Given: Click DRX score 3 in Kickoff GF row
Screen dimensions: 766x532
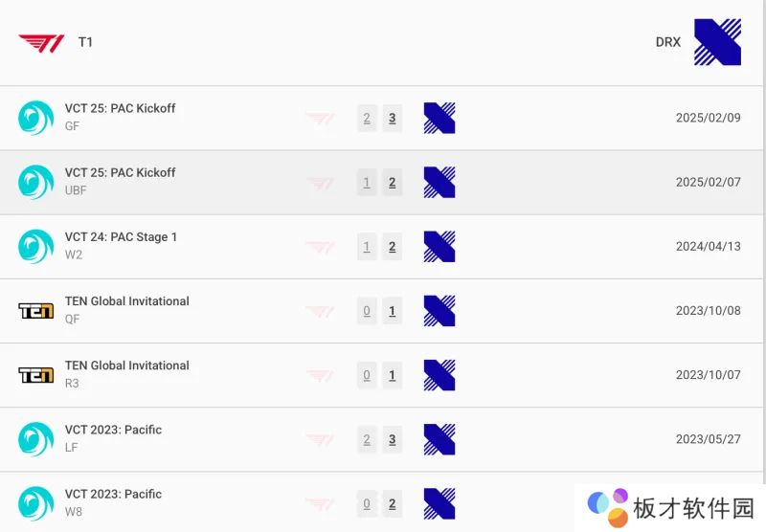Looking at the screenshot, I should click(392, 119).
